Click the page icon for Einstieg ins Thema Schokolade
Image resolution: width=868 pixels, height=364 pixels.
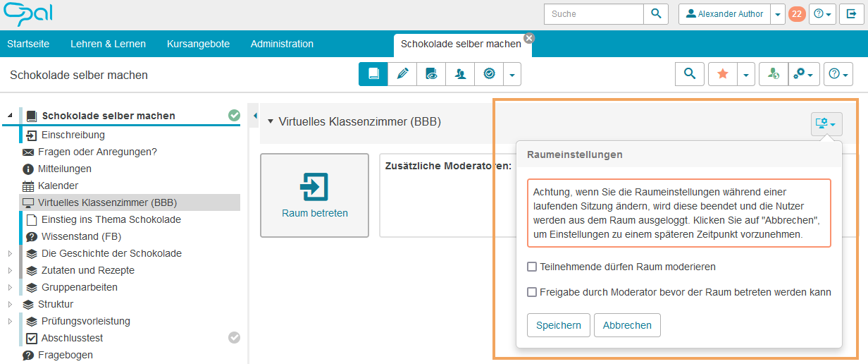click(32, 219)
